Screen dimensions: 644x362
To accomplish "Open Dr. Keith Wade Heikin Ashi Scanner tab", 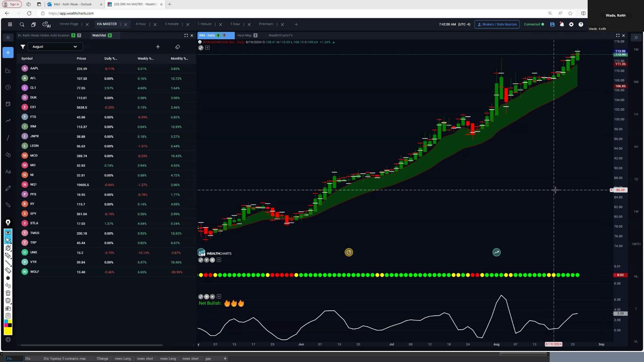I will pos(44,36).
